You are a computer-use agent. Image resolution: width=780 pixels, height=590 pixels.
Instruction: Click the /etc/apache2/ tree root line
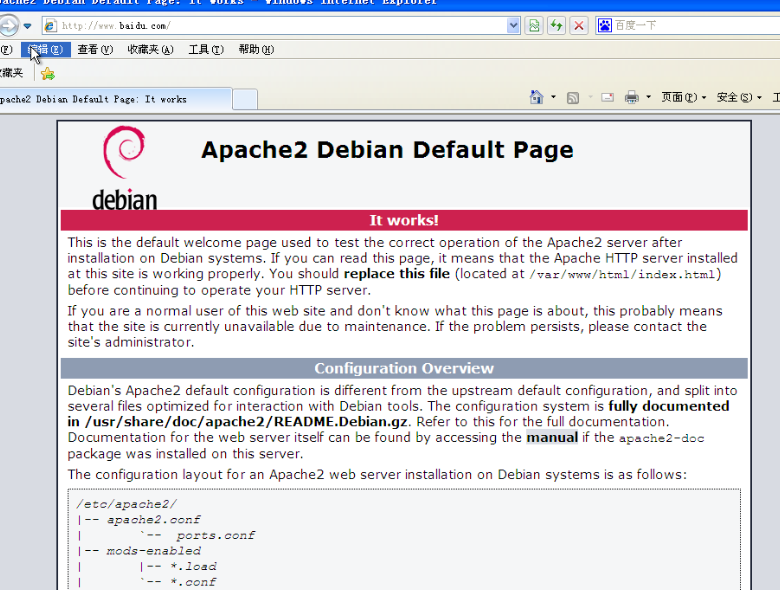pos(126,504)
